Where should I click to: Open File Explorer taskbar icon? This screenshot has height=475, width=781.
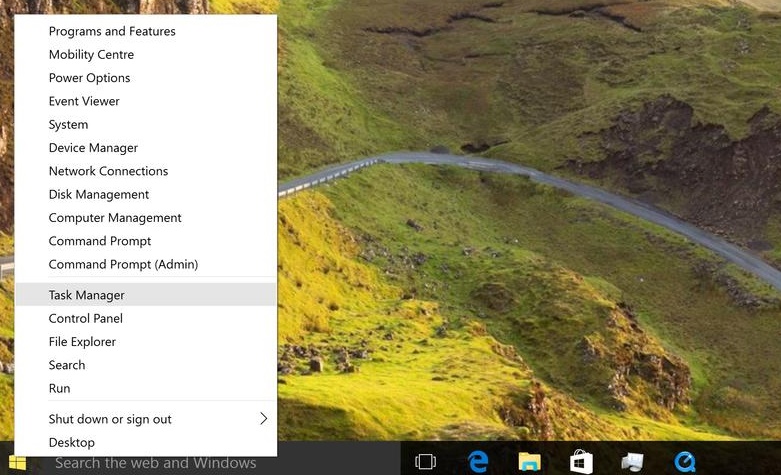529,462
